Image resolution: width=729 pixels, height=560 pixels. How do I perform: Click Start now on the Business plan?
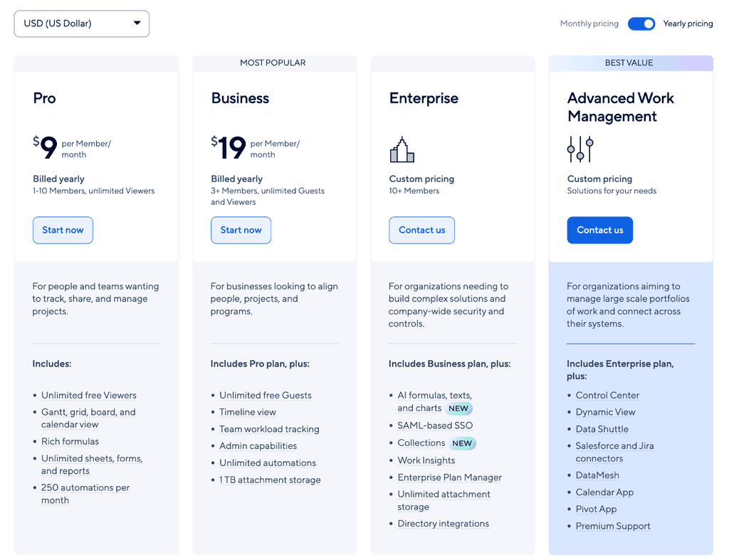(241, 230)
